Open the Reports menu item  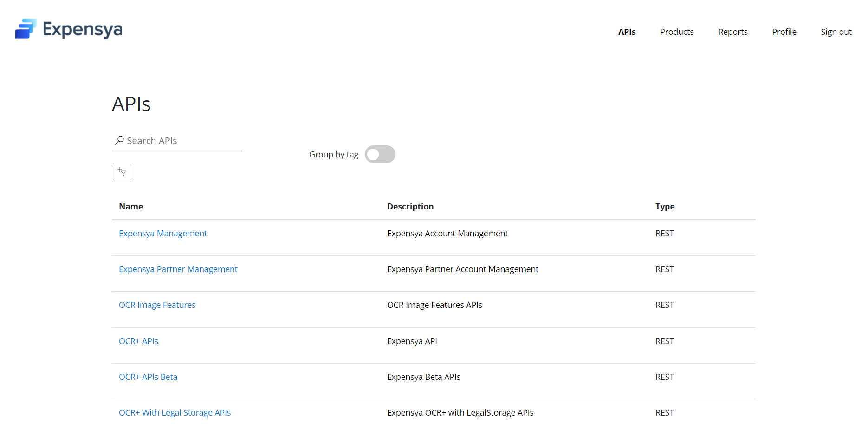[x=732, y=32]
